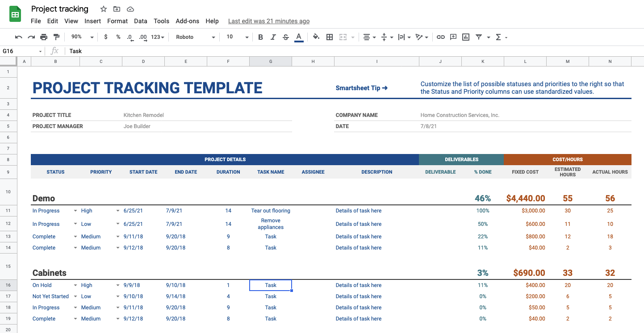Select the '$4,440.00' Demo total cell
The height and width of the screenshot is (333, 644).
click(x=526, y=198)
